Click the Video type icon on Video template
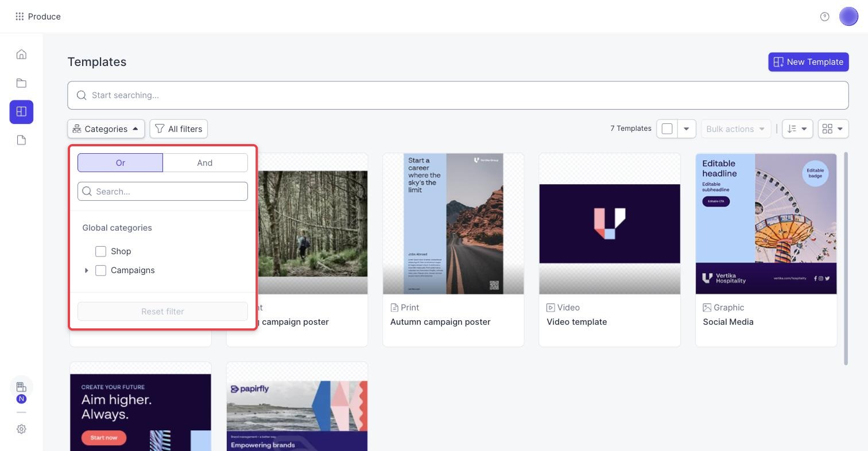The image size is (868, 451). click(x=551, y=308)
